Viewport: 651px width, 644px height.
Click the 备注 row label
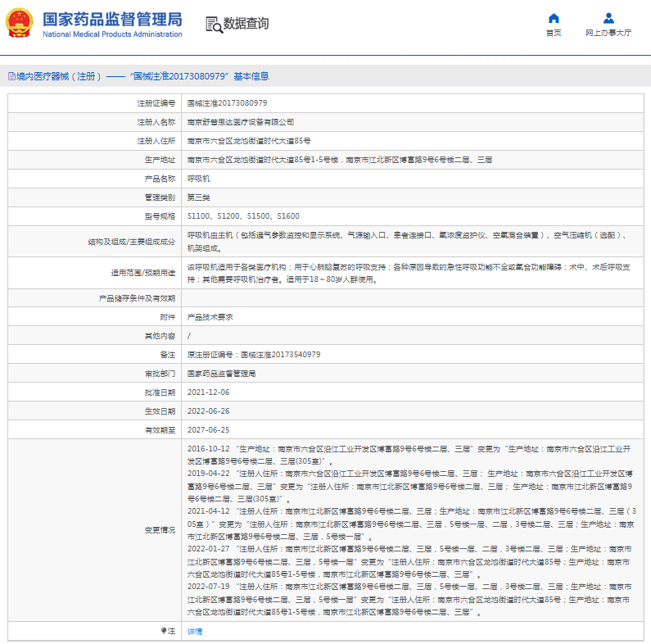tap(168, 355)
